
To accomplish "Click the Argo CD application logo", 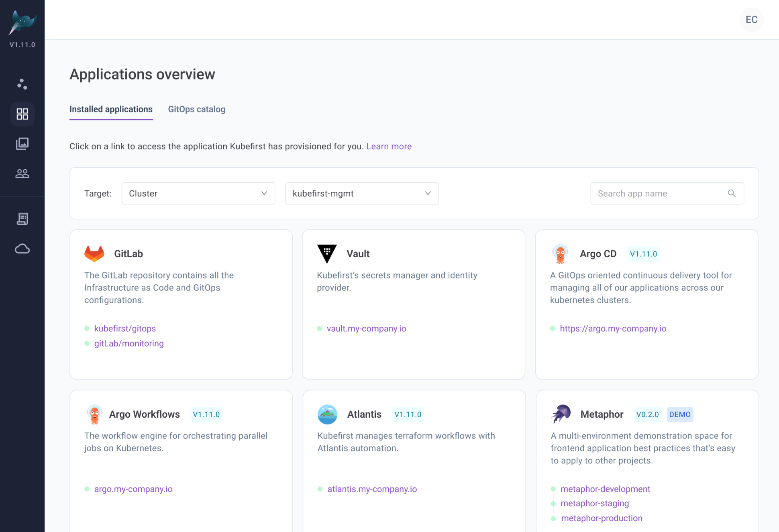I will 560,254.
